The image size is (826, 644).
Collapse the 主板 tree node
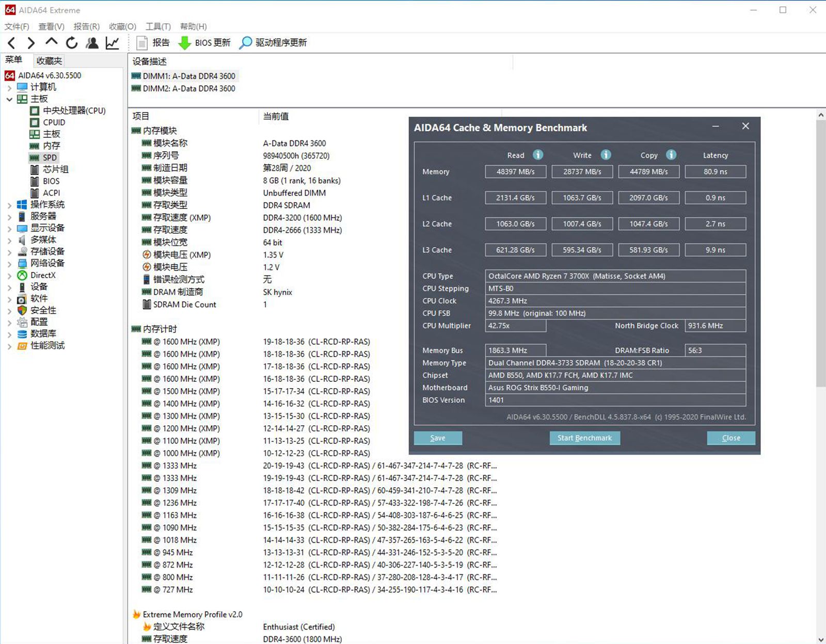[x=9, y=99]
